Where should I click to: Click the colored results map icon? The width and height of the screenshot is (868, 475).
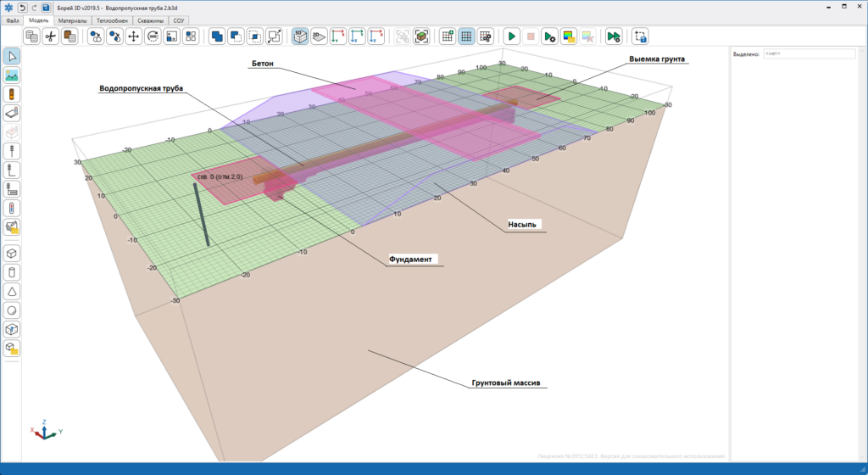(x=569, y=36)
